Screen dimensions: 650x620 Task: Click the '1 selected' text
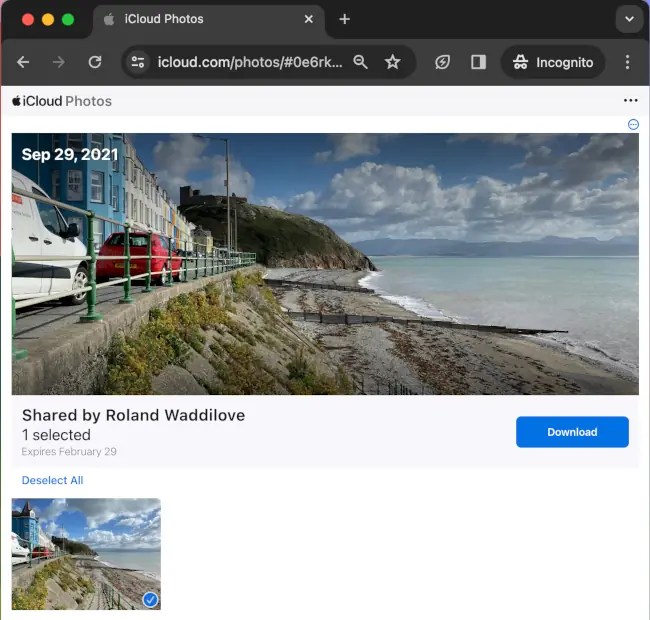(56, 435)
